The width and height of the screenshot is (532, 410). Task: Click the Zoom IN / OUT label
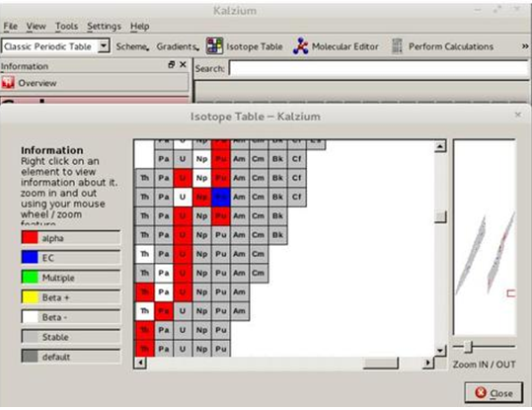click(x=485, y=365)
